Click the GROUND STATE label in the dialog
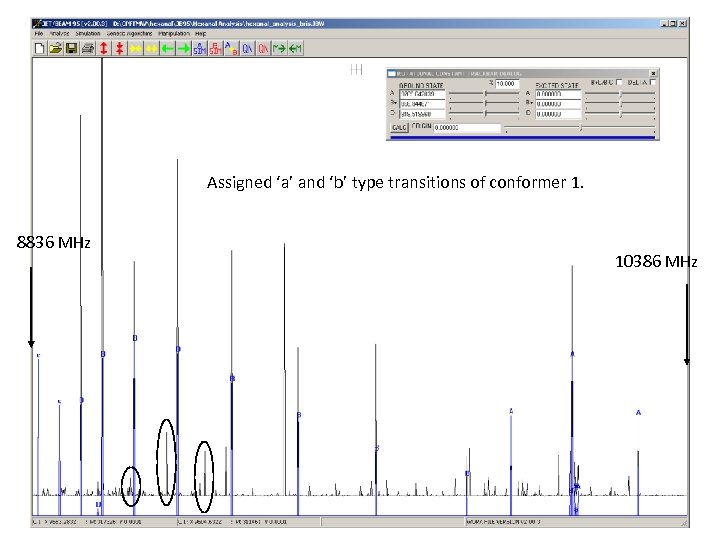Viewport: 720px width, 540px height. pyautogui.click(x=421, y=85)
